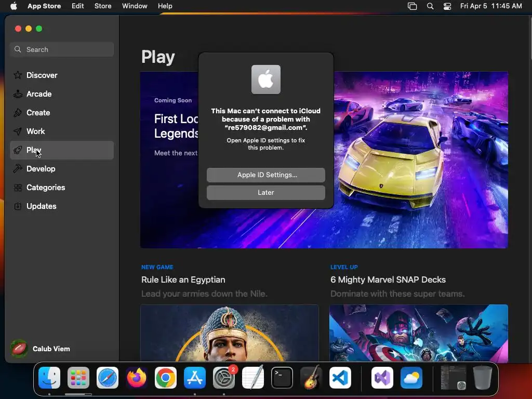532x399 pixels.
Task: Click the page scrollbar on the right
Action: [530, 39]
